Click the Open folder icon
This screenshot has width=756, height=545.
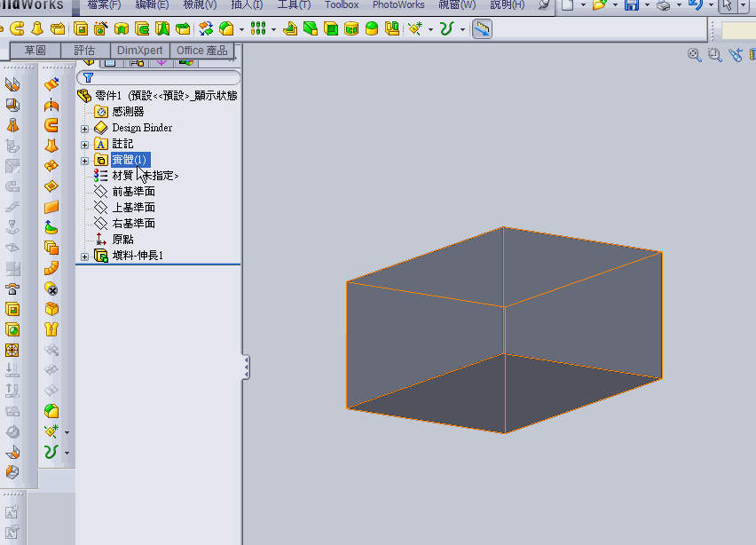pos(599,5)
